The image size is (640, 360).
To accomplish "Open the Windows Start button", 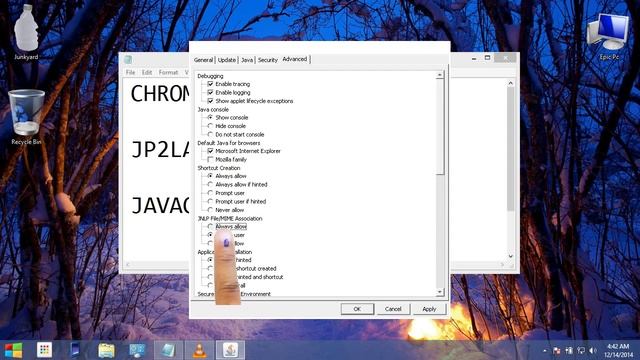I will coord(13,350).
